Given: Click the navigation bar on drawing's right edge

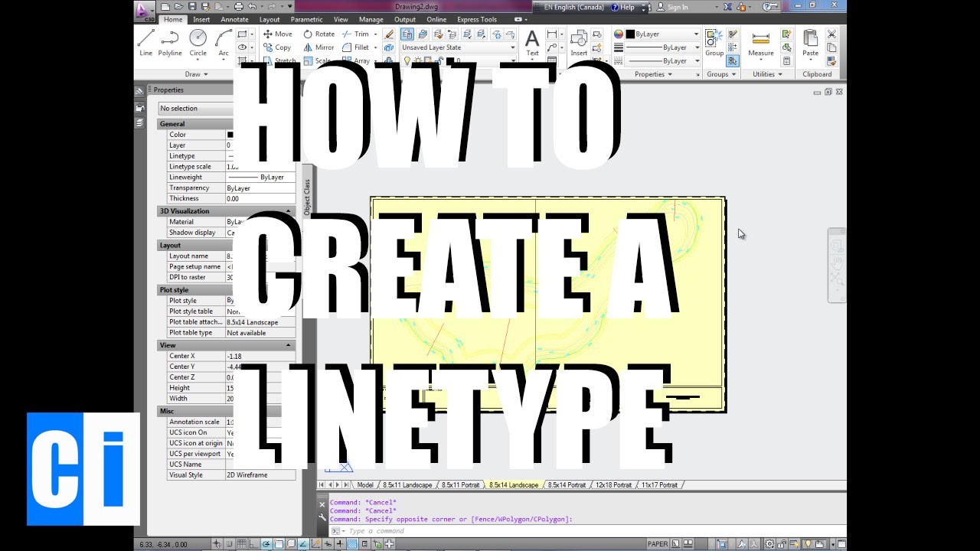Looking at the screenshot, I should click(x=838, y=264).
